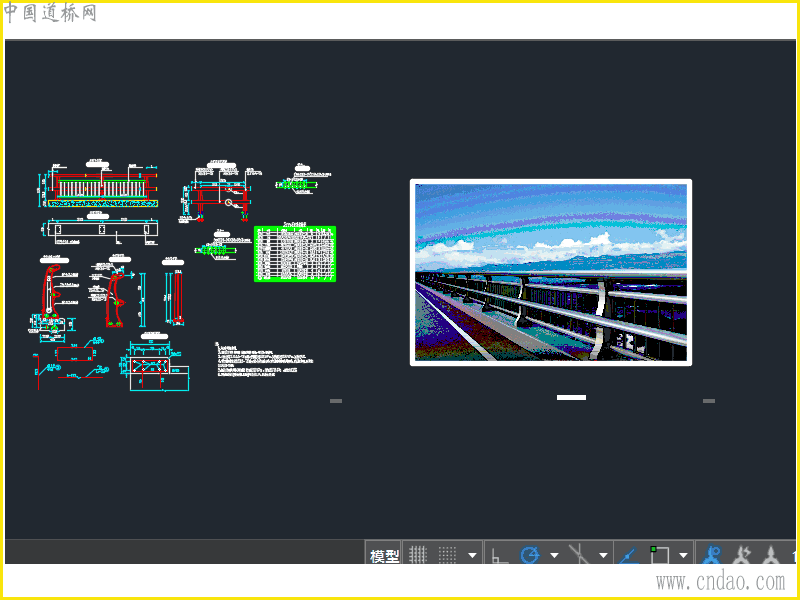Image resolution: width=800 pixels, height=600 pixels.
Task: Click the annotation scale icon
Action: (x=771, y=555)
